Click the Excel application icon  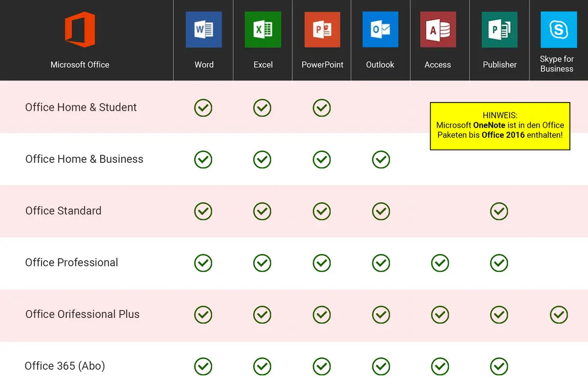[263, 29]
